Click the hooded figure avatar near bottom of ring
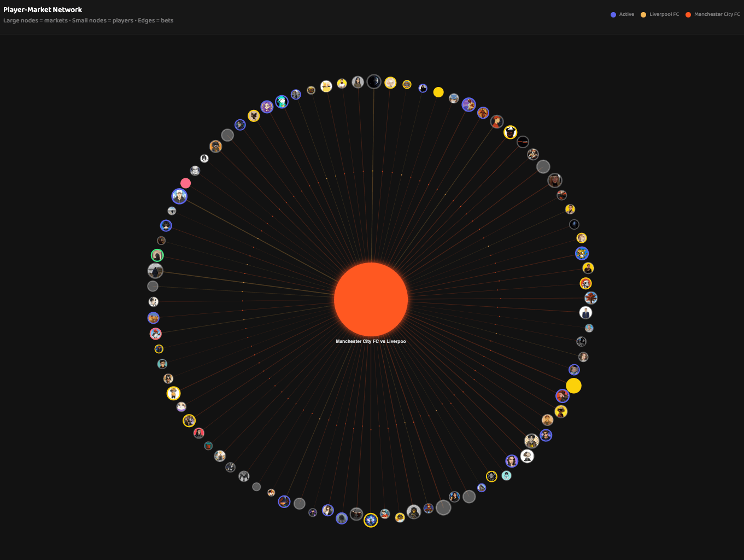 point(414,512)
